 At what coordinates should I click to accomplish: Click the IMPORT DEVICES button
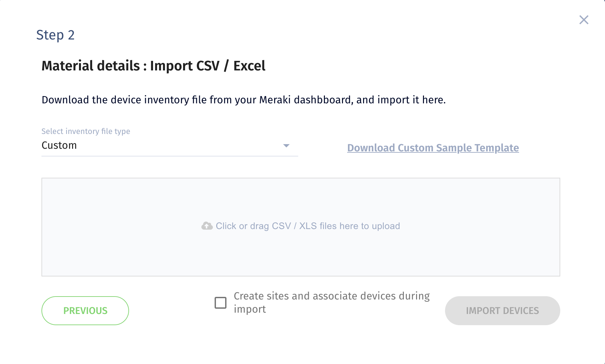502,311
